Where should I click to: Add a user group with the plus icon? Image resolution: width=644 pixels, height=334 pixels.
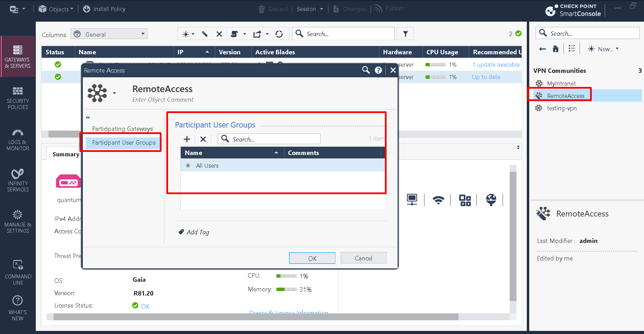[x=187, y=139]
